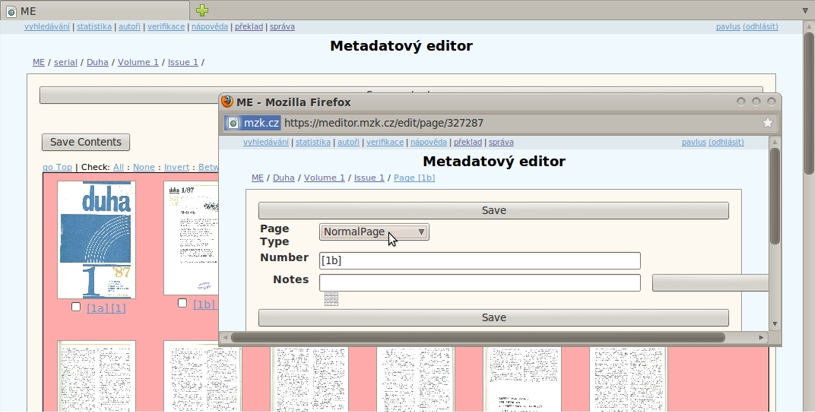
Task: Click the down arrow at the popup scrollbar bottom
Action: 774,324
